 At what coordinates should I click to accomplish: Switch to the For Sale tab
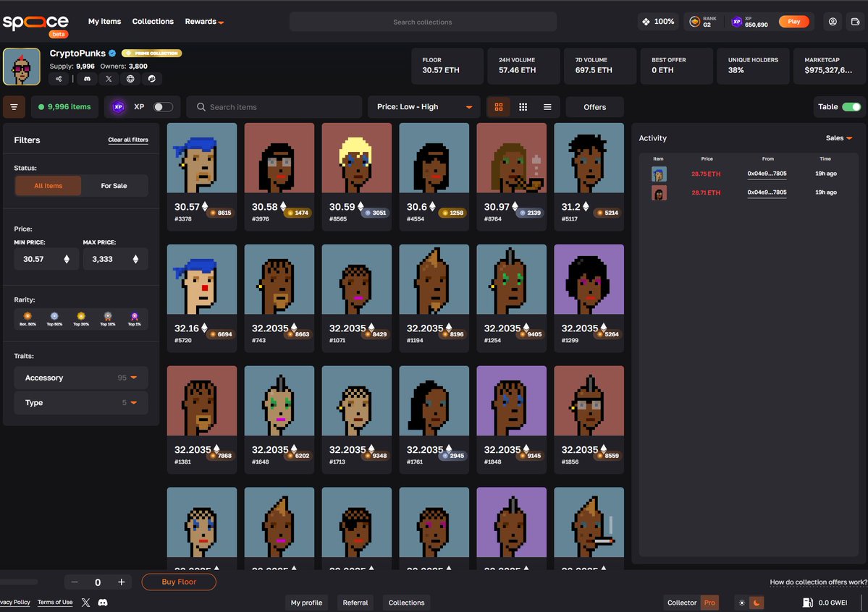click(x=114, y=185)
